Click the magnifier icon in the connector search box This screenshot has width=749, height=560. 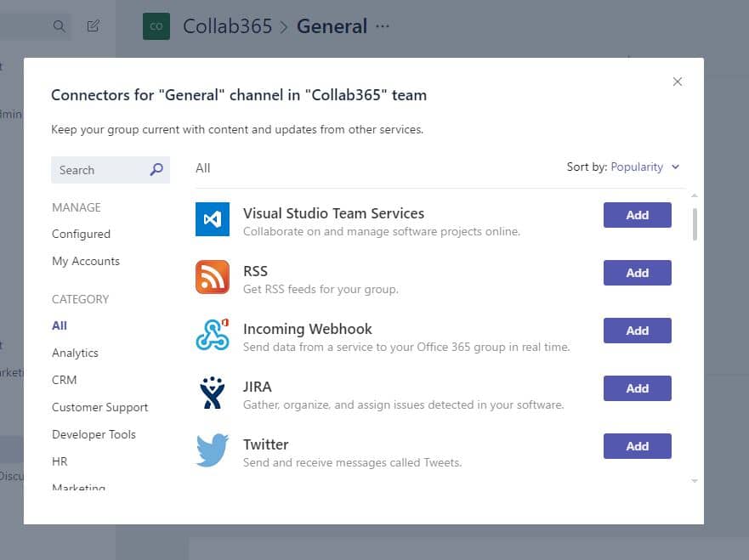(x=156, y=169)
